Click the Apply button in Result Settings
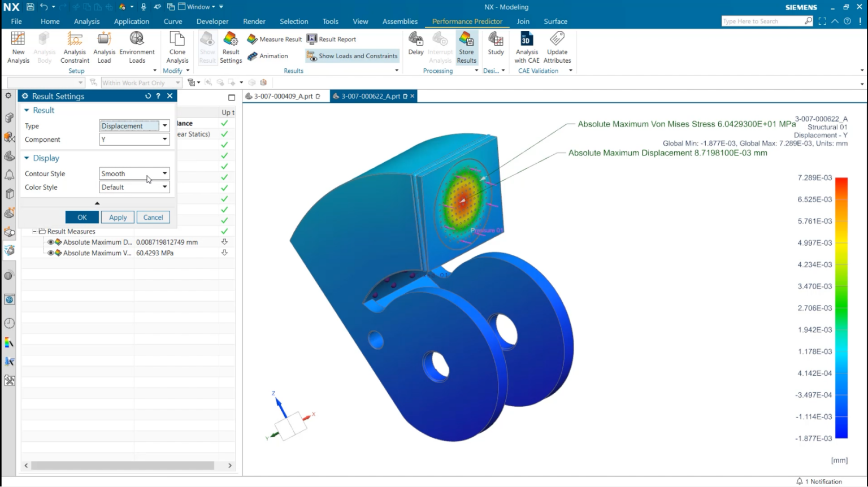 (x=118, y=218)
